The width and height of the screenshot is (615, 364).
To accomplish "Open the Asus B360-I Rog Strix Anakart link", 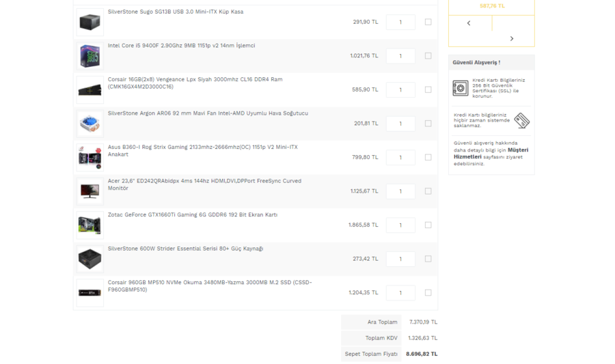I will coord(203,150).
